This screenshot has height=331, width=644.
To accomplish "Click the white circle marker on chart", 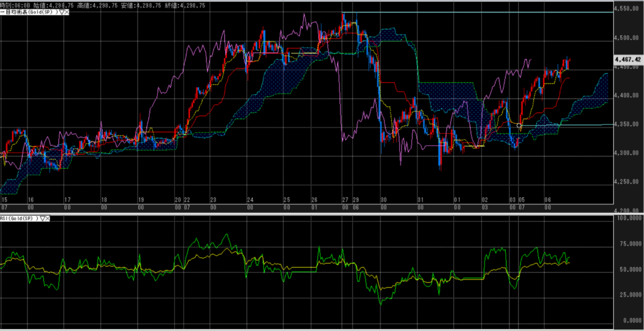I will pos(519,126).
